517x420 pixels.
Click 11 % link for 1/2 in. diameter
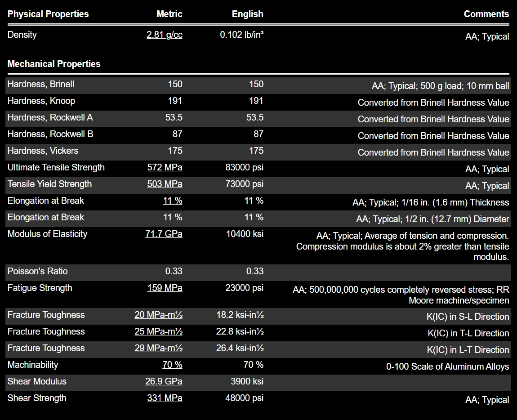point(173,217)
